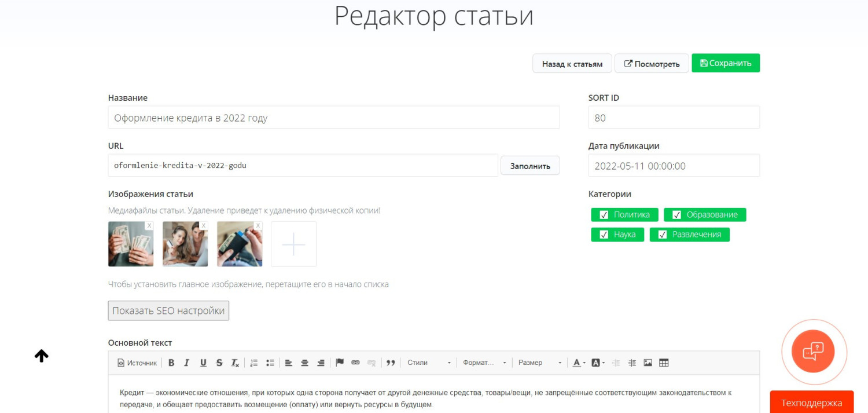Toggle bold formatting in editor toolbar

coord(171,363)
